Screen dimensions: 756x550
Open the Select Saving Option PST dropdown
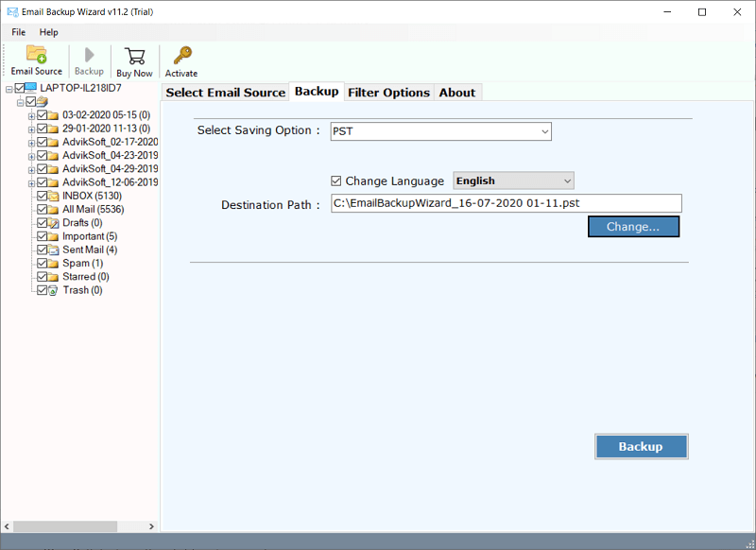(x=440, y=131)
